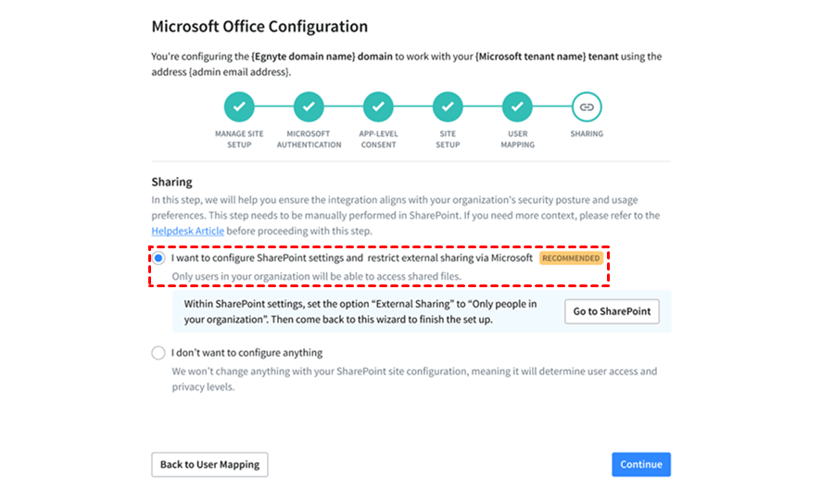The image size is (834, 504).
Task: Click the Sharing step link icon
Action: (587, 107)
